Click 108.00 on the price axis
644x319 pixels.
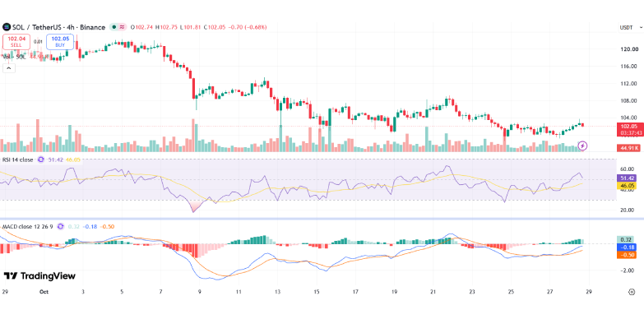[629, 100]
